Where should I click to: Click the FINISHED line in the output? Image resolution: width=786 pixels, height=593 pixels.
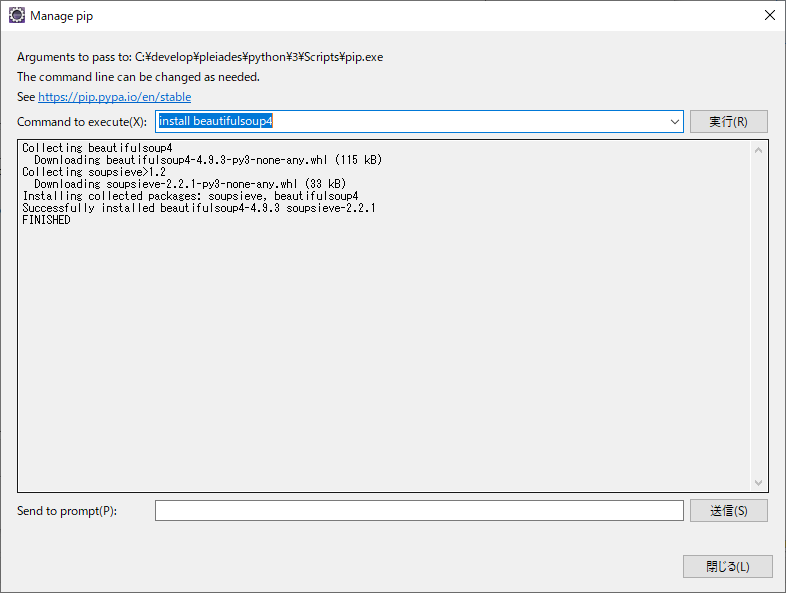click(x=46, y=220)
